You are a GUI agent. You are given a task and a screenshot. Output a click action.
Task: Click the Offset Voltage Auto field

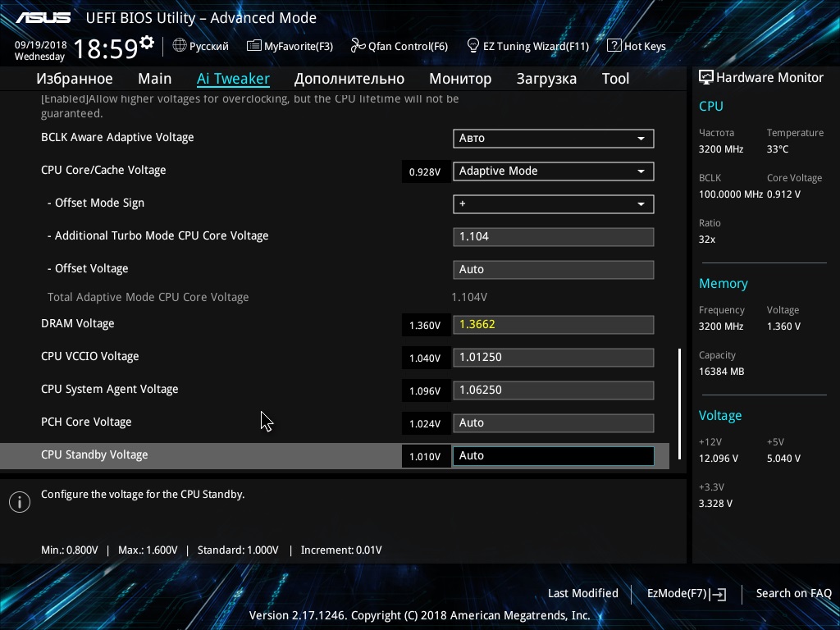(x=554, y=269)
